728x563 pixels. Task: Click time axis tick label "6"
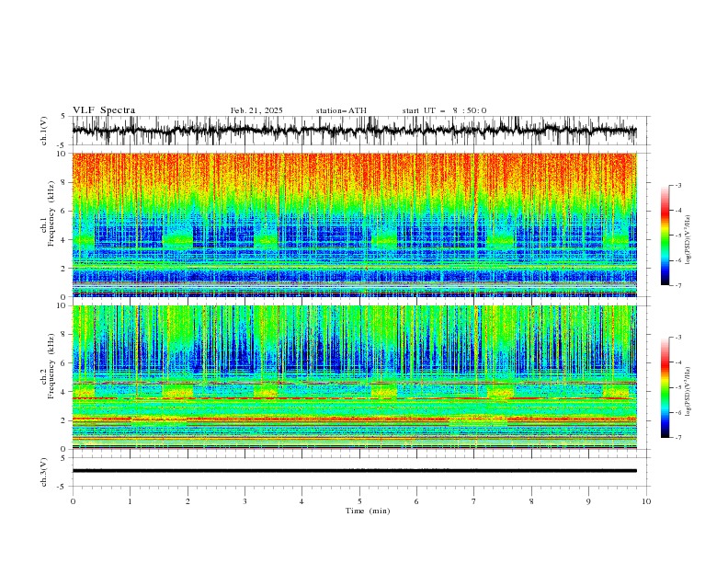(416, 501)
